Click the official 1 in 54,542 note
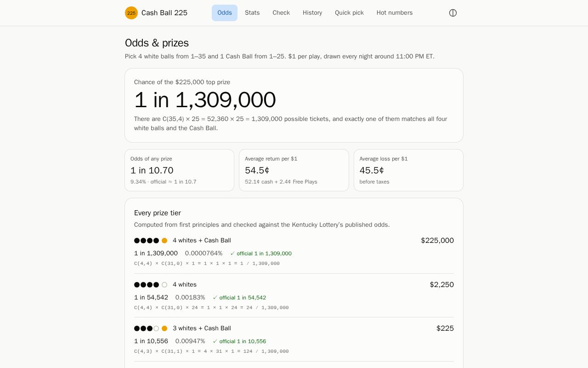The width and height of the screenshot is (588, 368). [x=239, y=298]
